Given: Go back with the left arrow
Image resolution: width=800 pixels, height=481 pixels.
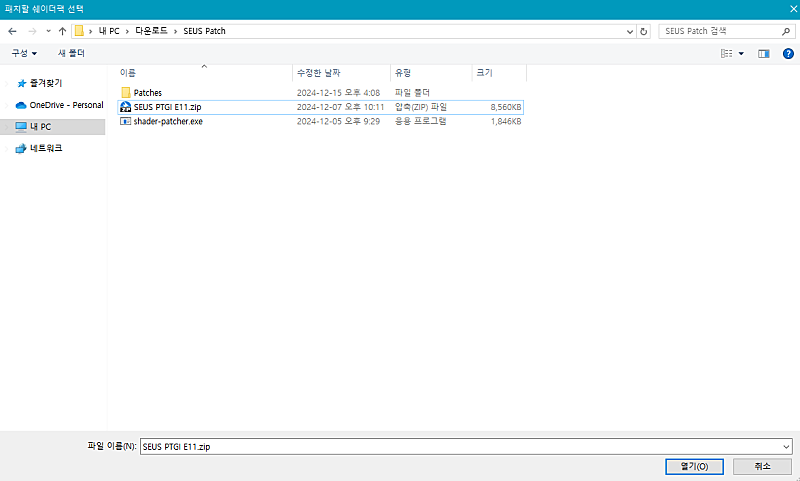Looking at the screenshot, I should (x=12, y=31).
